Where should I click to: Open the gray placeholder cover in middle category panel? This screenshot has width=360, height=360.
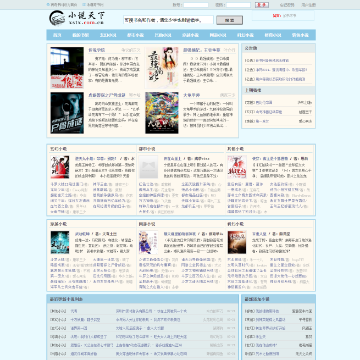(148, 167)
